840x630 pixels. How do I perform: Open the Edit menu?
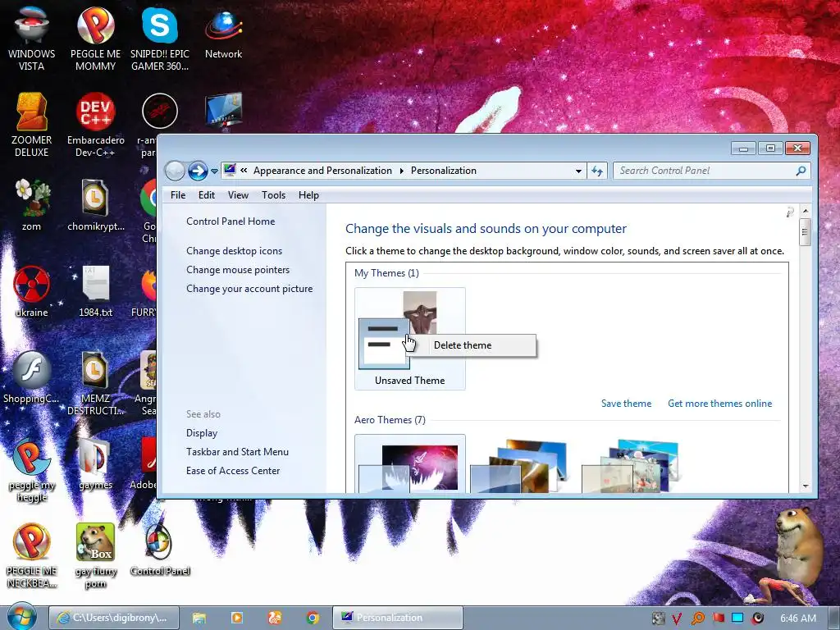coord(206,195)
